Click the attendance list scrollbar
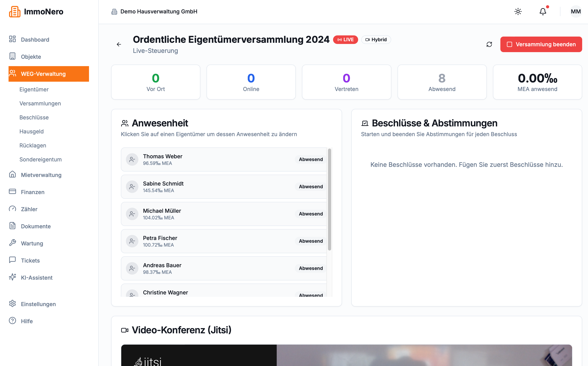Screen dimensions: 588x366 [329, 200]
